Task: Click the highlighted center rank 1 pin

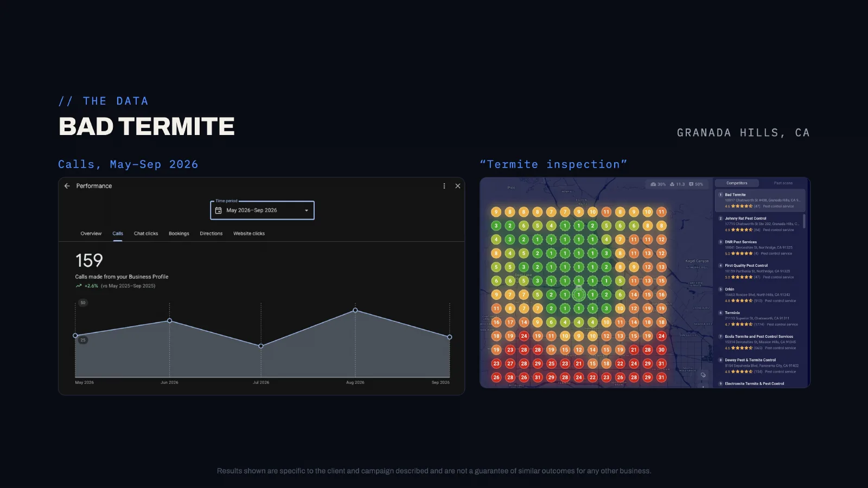Action: point(579,295)
